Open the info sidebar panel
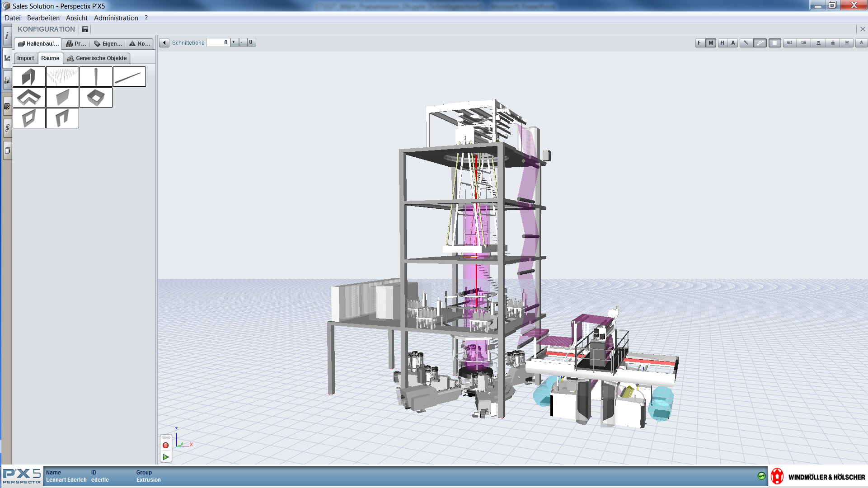This screenshot has width=868, height=488. [7, 35]
